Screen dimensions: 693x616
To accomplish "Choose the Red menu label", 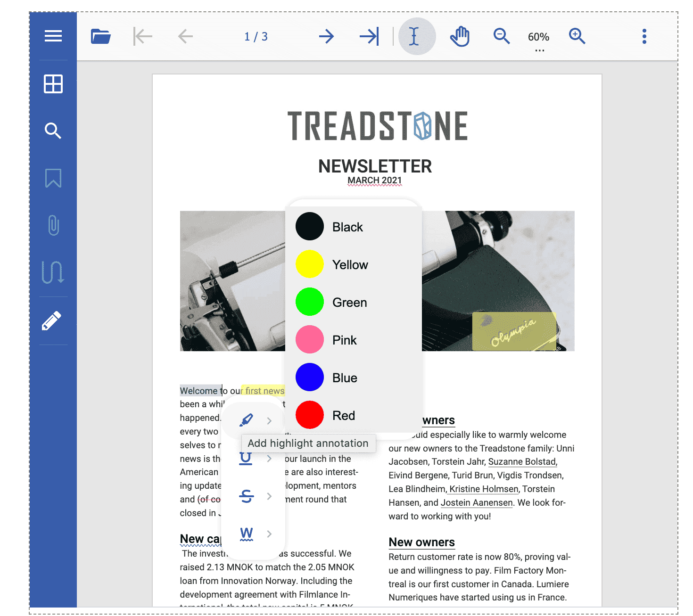I will [344, 416].
